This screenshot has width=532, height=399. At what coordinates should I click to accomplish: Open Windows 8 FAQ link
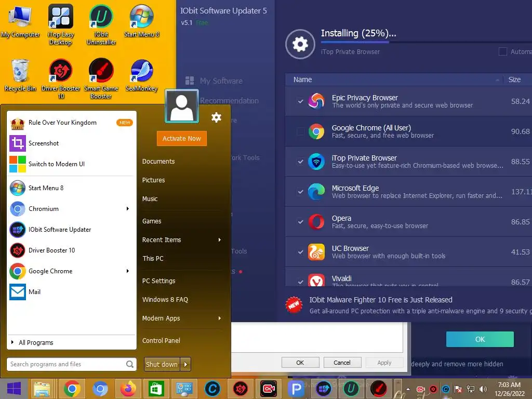tap(165, 300)
